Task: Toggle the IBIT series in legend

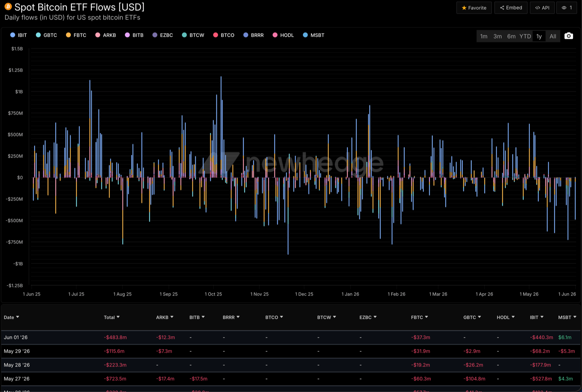Action: coord(19,35)
